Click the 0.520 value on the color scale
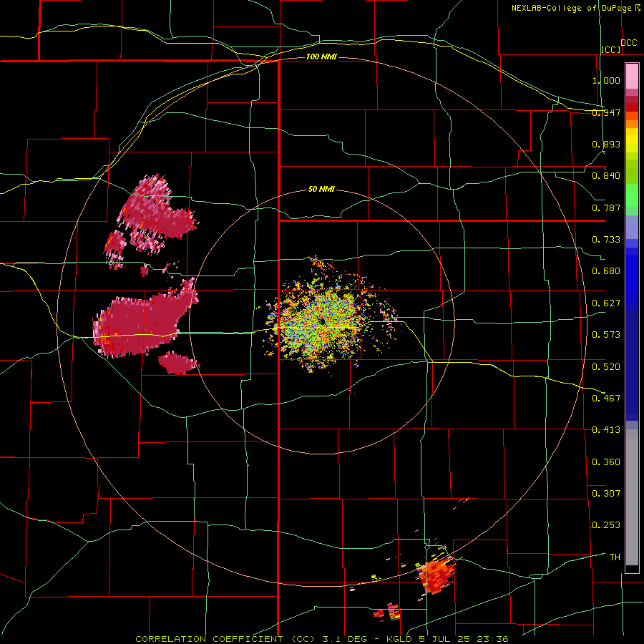 [606, 367]
